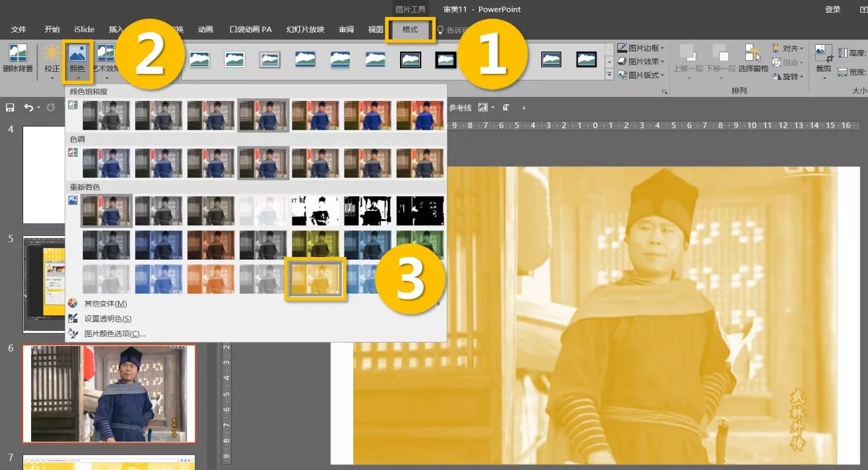
Task: Select the dark green recolor thumbnail
Action: (420, 245)
